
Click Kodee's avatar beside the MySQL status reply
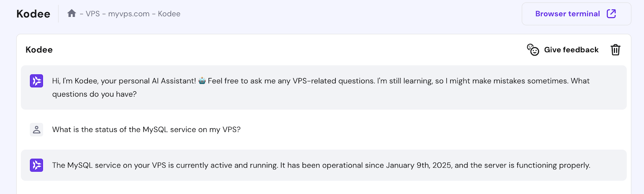37,165
